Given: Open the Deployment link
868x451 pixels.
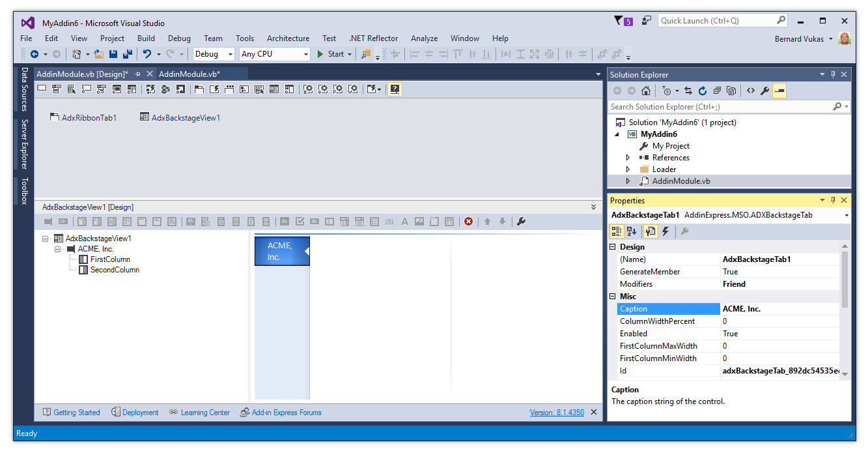Looking at the screenshot, I should (135, 413).
